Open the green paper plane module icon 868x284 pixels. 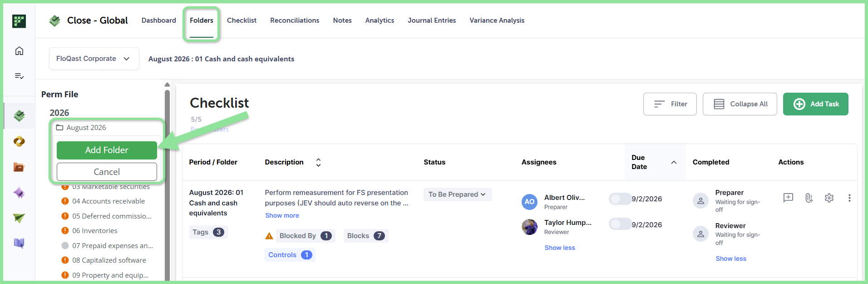[x=19, y=219]
